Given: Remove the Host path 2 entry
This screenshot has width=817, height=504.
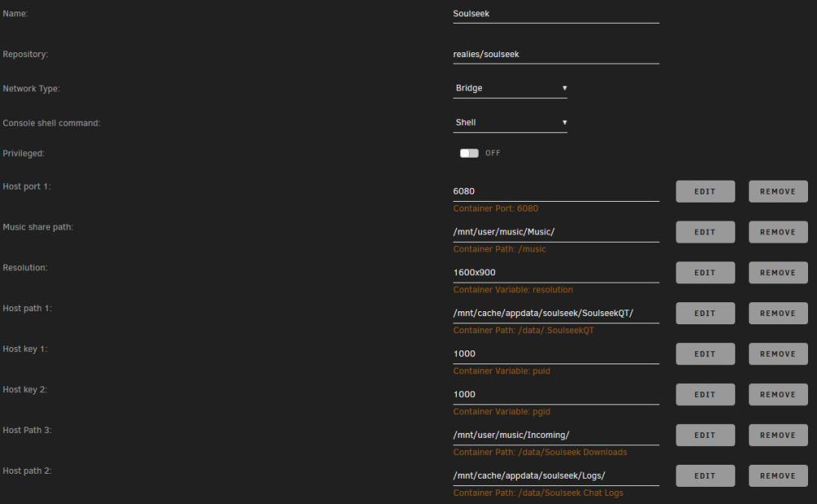Looking at the screenshot, I should click(779, 476).
